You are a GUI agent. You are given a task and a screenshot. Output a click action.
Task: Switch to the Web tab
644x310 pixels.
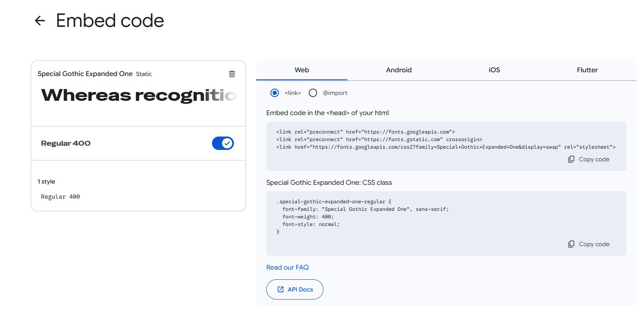click(x=302, y=70)
